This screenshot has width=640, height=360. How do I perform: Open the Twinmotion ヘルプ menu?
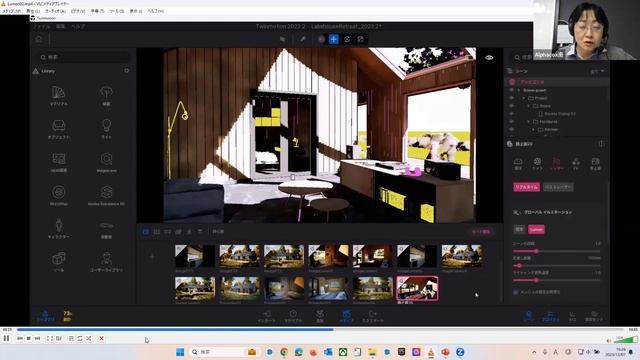[78, 27]
